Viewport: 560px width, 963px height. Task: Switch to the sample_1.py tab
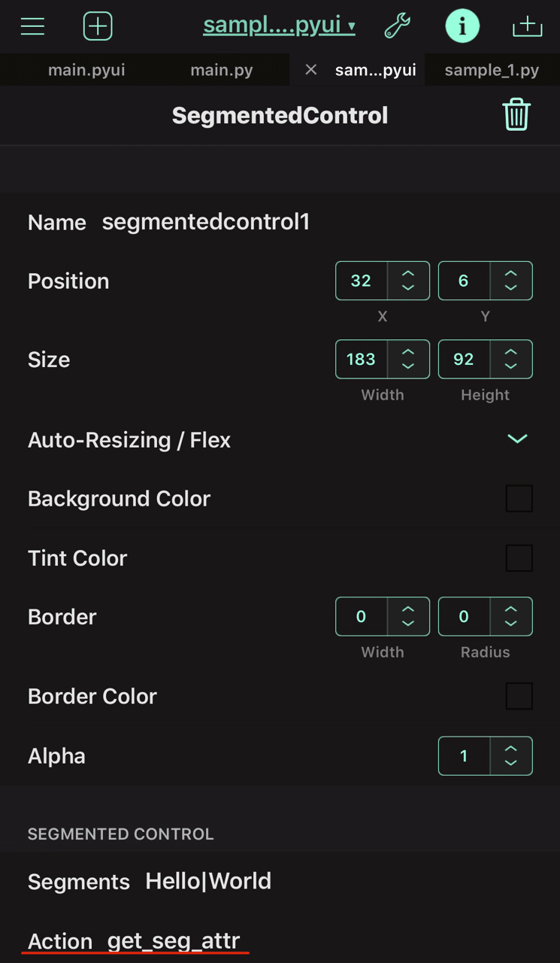coord(492,70)
